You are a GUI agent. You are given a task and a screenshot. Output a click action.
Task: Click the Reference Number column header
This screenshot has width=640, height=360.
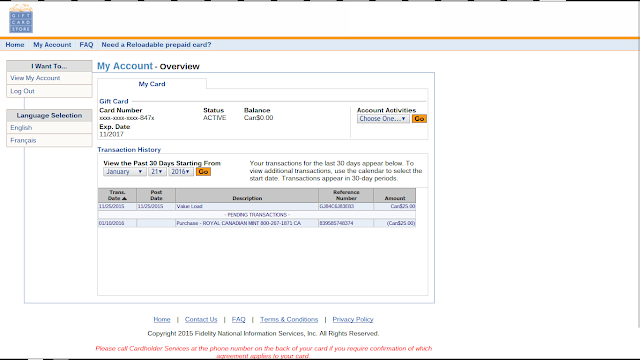tap(346, 196)
